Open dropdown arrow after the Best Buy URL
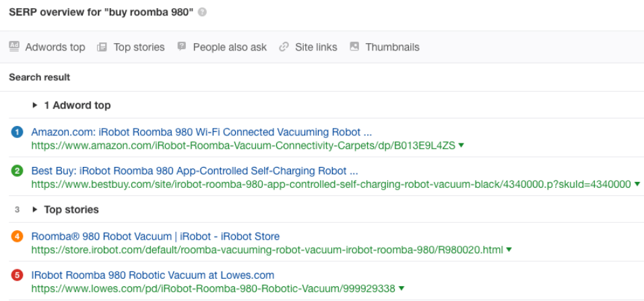This screenshot has height=301, width=644. coord(637,184)
